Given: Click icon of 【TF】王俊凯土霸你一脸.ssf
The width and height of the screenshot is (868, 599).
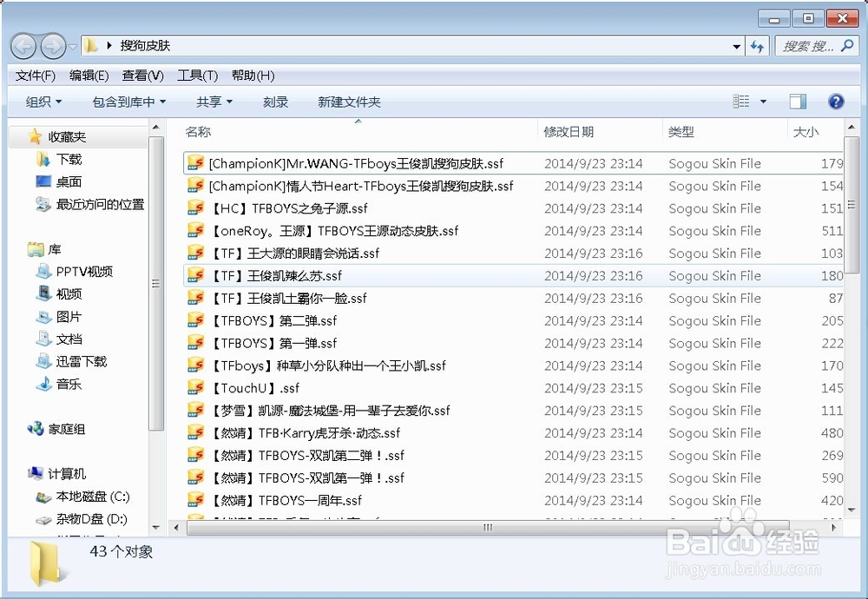Looking at the screenshot, I should coord(195,298).
